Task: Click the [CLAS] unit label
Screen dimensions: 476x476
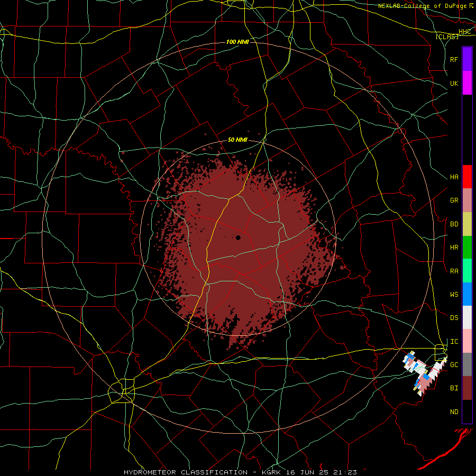Action: coord(447,36)
